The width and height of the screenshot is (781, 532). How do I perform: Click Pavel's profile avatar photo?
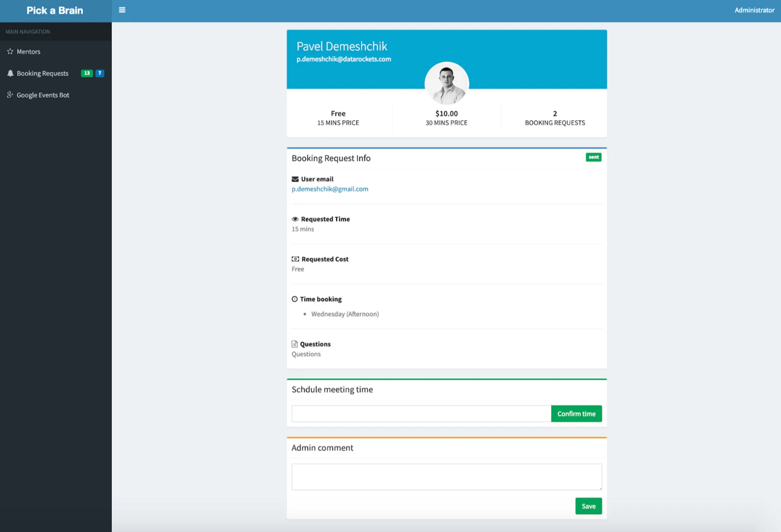[x=446, y=83]
